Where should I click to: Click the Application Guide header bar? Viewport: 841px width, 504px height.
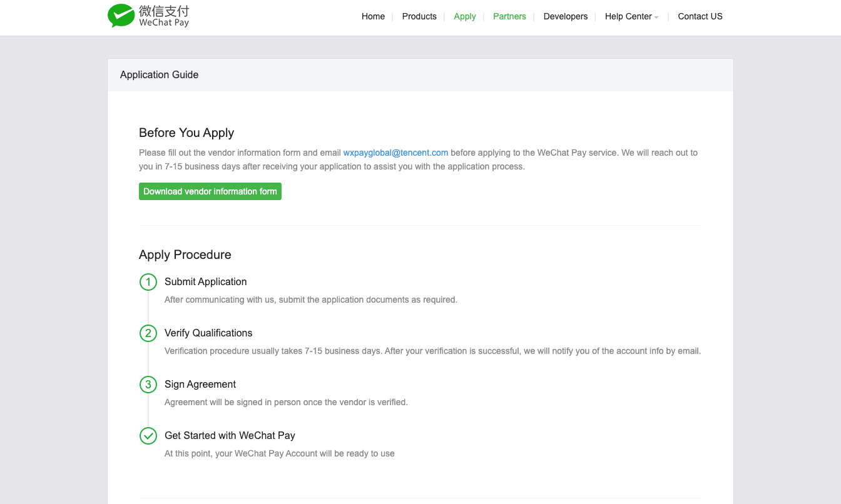pyautogui.click(x=421, y=75)
